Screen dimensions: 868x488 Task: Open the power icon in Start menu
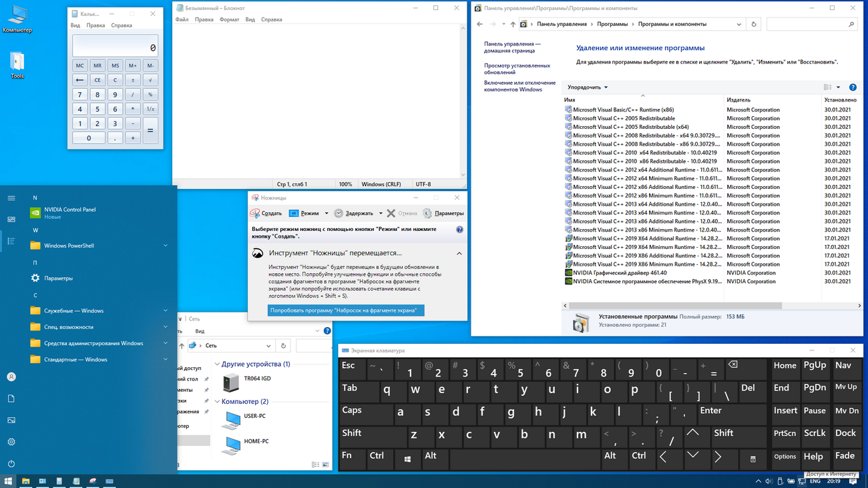[x=11, y=463]
